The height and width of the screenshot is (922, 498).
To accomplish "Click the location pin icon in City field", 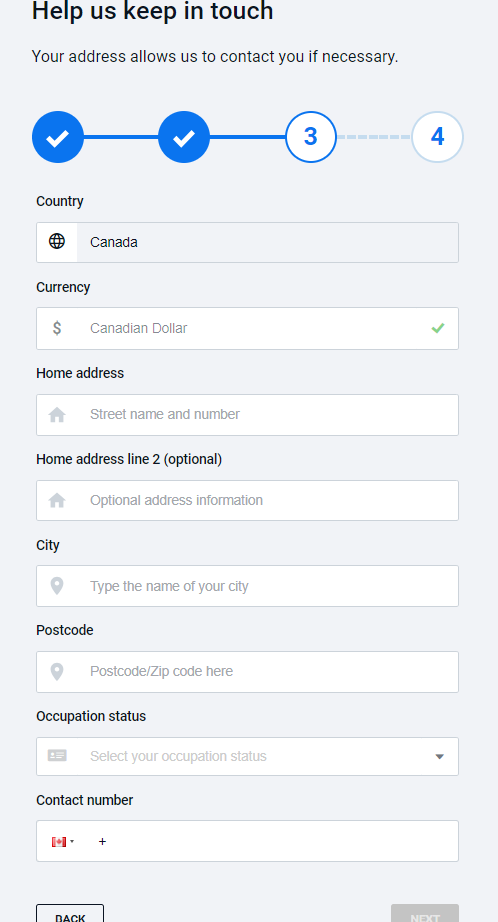I will (x=57, y=586).
